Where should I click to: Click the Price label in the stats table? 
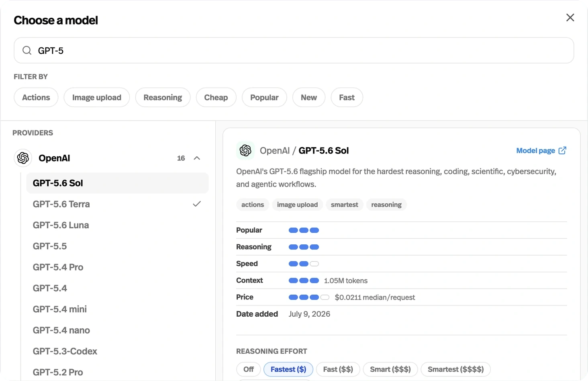pos(245,297)
